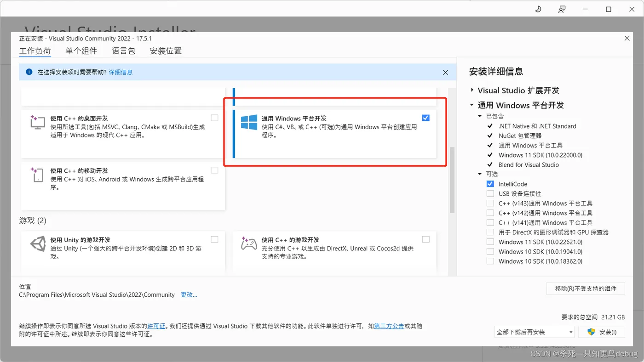Check C++ (v141) 通用 Windows 平台工具
Image resolution: width=644 pixels, height=362 pixels.
pyautogui.click(x=490, y=222)
